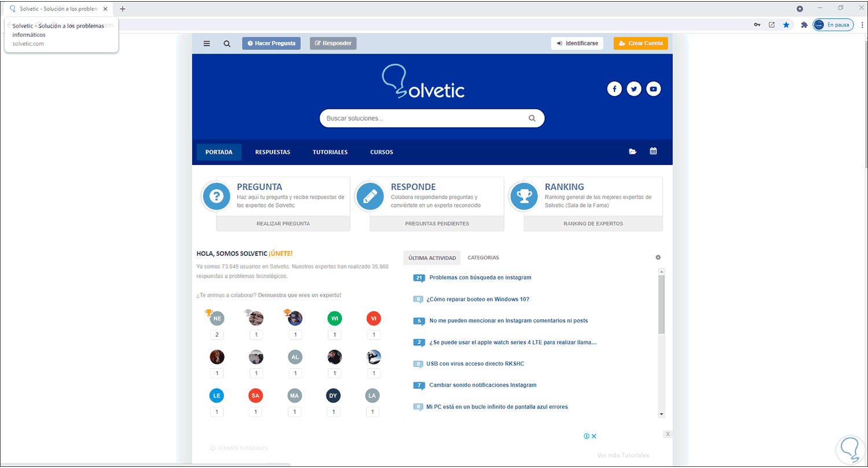Screen dimensions: 868x468
Task: Open the SA user avatar
Action: (256, 396)
